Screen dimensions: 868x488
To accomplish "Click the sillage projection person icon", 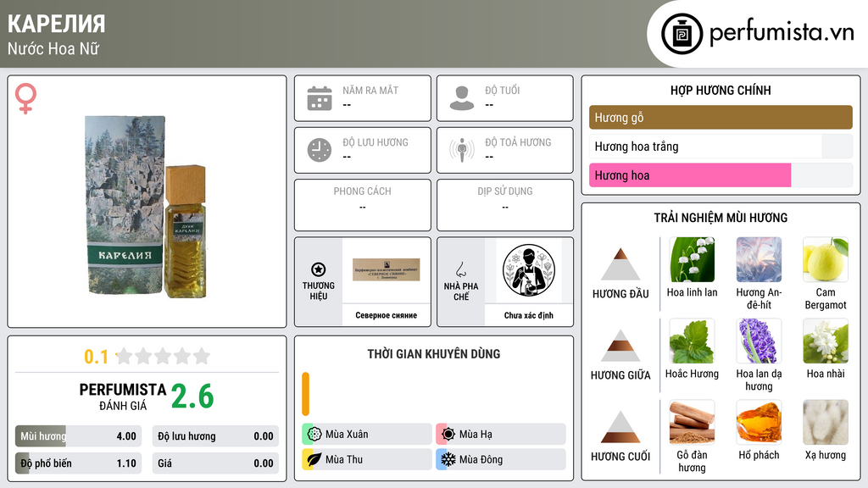I will click(462, 150).
